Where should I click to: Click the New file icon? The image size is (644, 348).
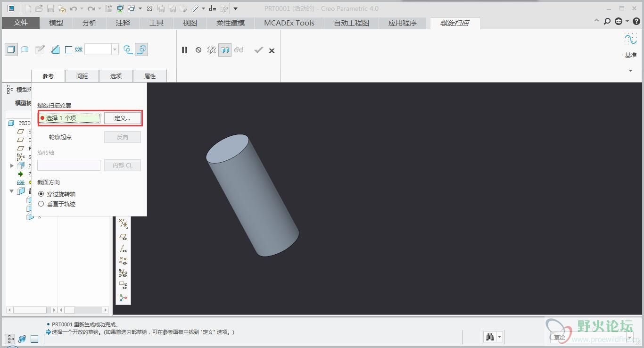(x=28, y=8)
